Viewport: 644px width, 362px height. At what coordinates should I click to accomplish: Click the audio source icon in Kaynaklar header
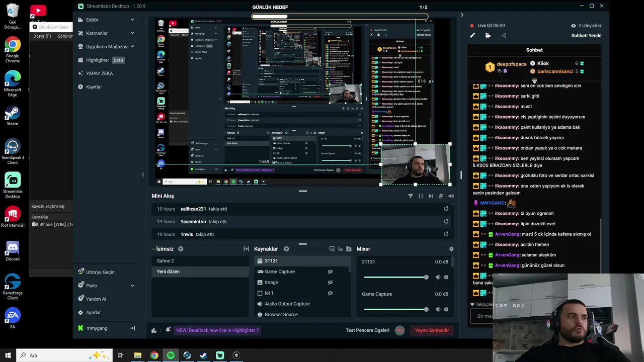pyautogui.click(x=341, y=249)
